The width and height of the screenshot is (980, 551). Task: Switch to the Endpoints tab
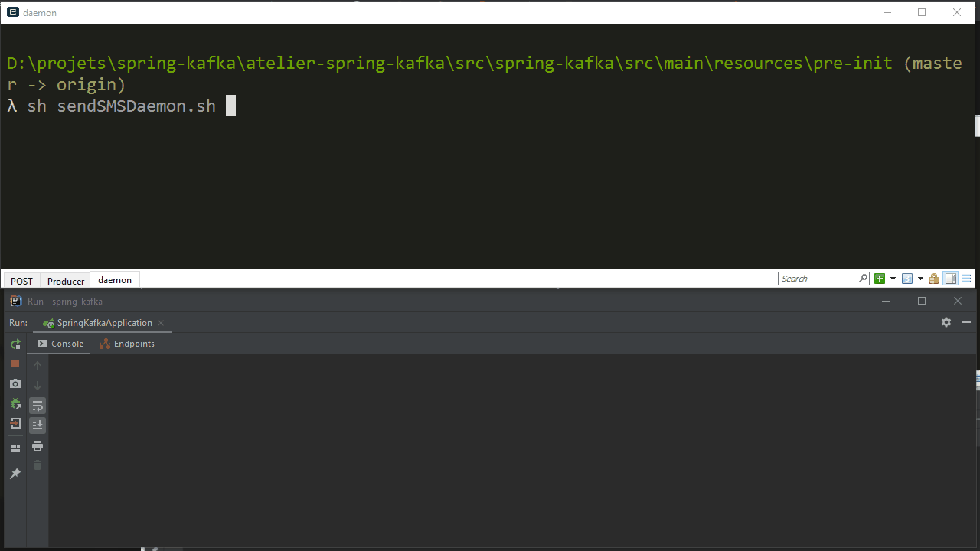[x=127, y=344]
